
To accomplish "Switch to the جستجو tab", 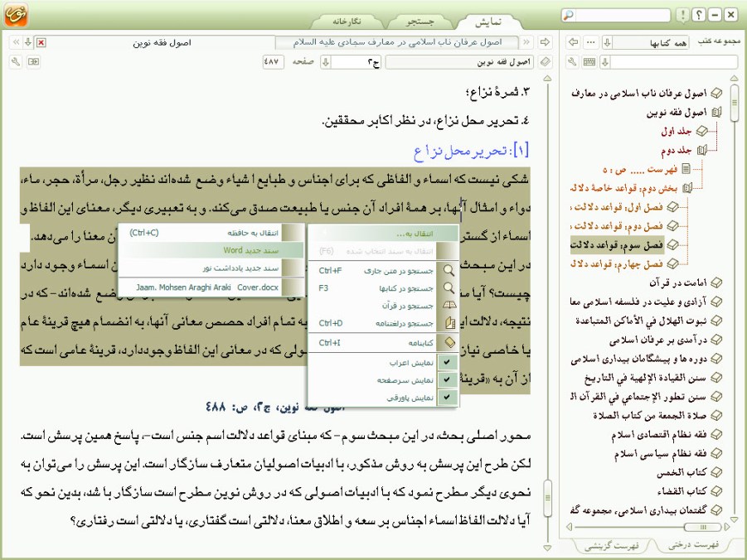I will [x=420, y=22].
